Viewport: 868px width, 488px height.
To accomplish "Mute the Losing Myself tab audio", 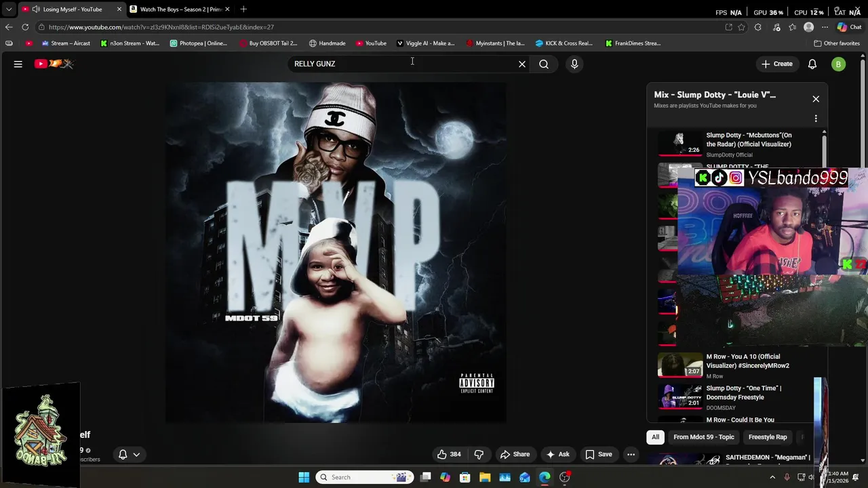I will point(35,9).
